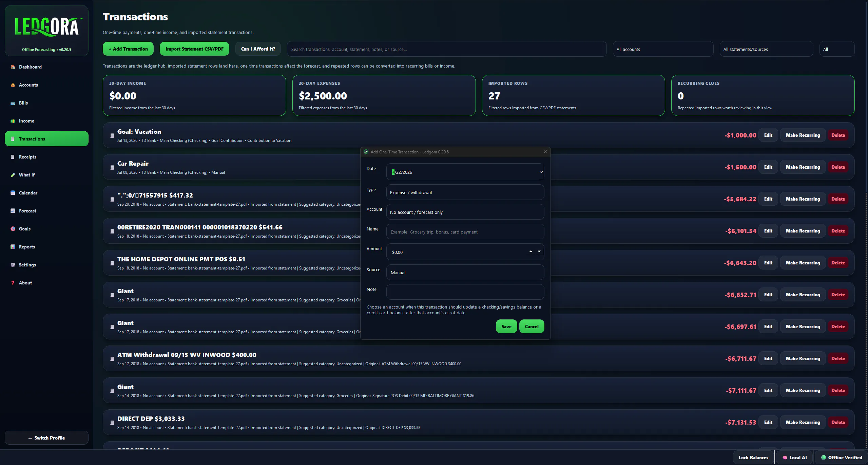Select the Receipts sidebar icon
Viewport: 868px width, 465px height.
click(x=13, y=157)
